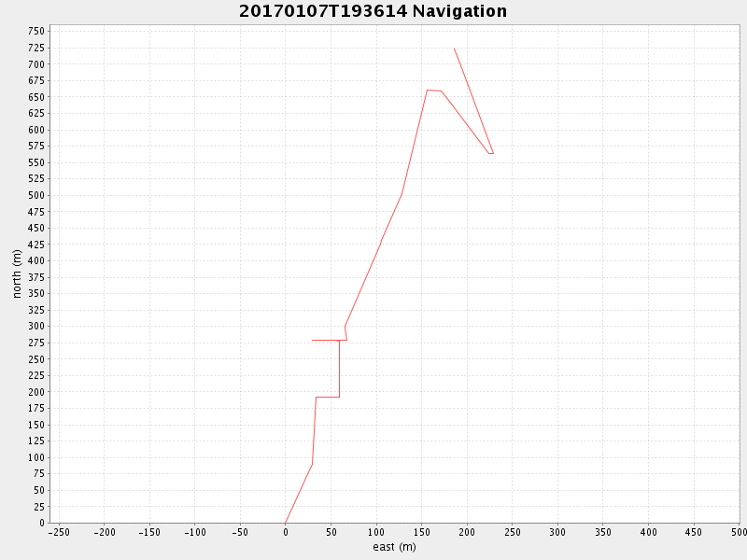Image resolution: width=747 pixels, height=560 pixels.
Task: Click the chart title "20170107T193614 Navigation"
Action: 373,11
